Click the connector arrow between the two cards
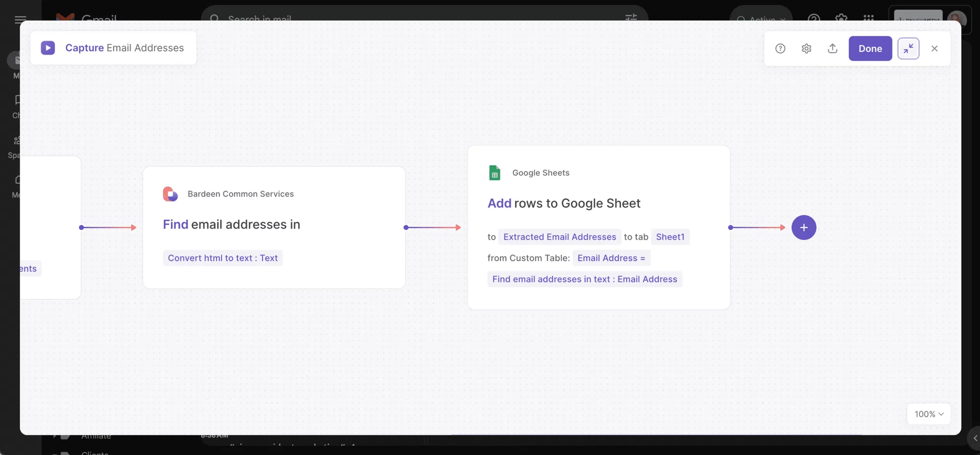Image resolution: width=980 pixels, height=455 pixels. coord(433,227)
